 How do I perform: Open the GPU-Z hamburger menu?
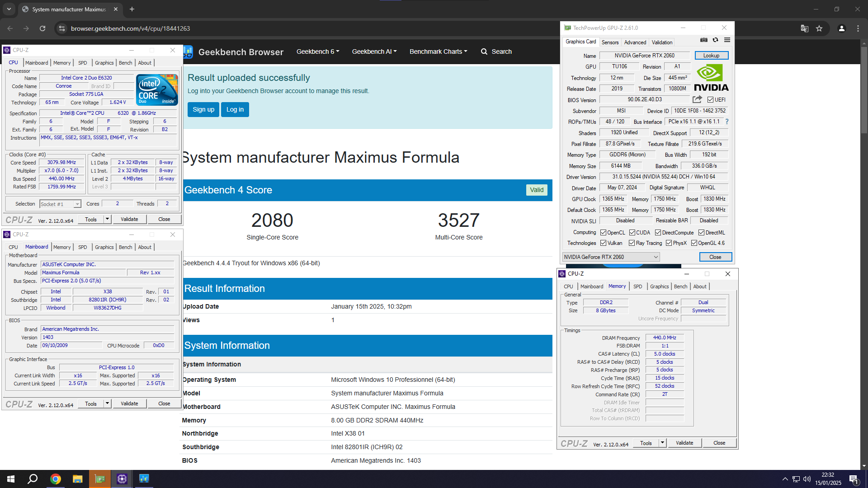pos(727,40)
